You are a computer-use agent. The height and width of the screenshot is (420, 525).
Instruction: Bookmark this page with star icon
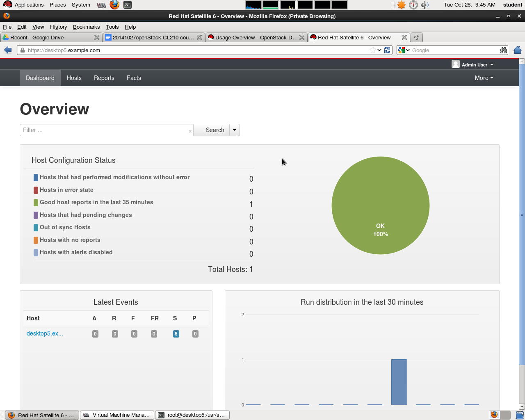point(372,50)
